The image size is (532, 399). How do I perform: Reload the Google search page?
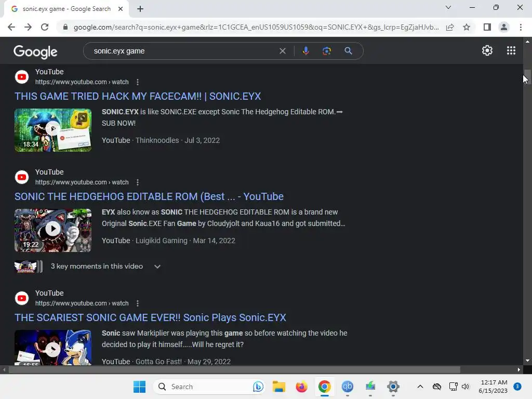pyautogui.click(x=45, y=27)
